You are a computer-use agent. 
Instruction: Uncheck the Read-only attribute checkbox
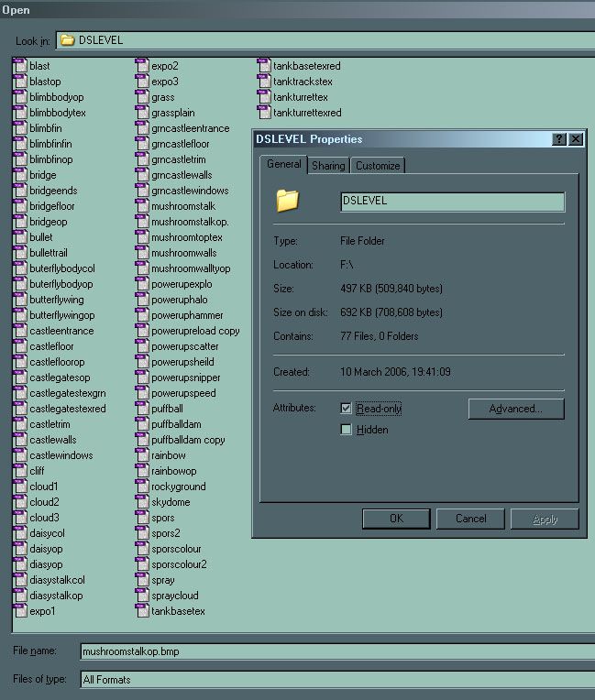point(346,408)
